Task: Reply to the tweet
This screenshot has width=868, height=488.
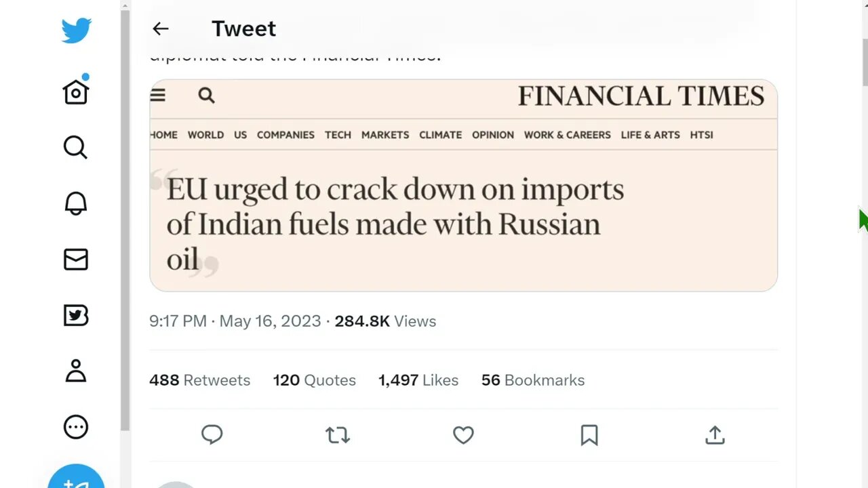Action: 212,434
